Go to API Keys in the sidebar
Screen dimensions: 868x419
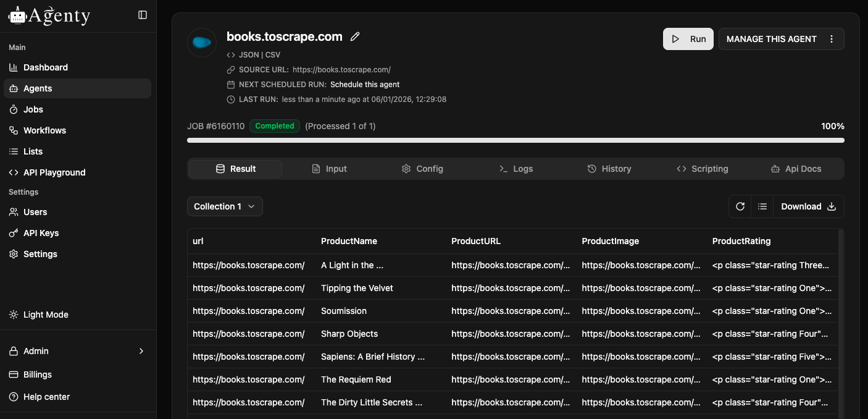(41, 233)
